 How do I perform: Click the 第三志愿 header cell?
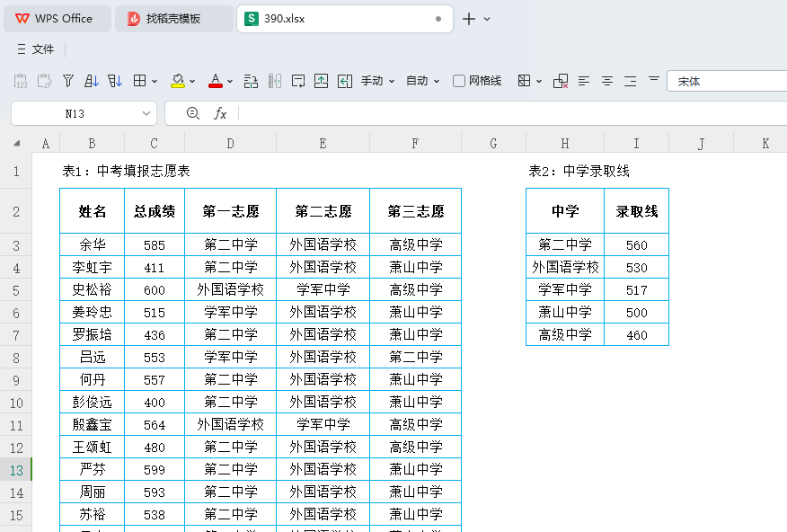[x=416, y=211]
